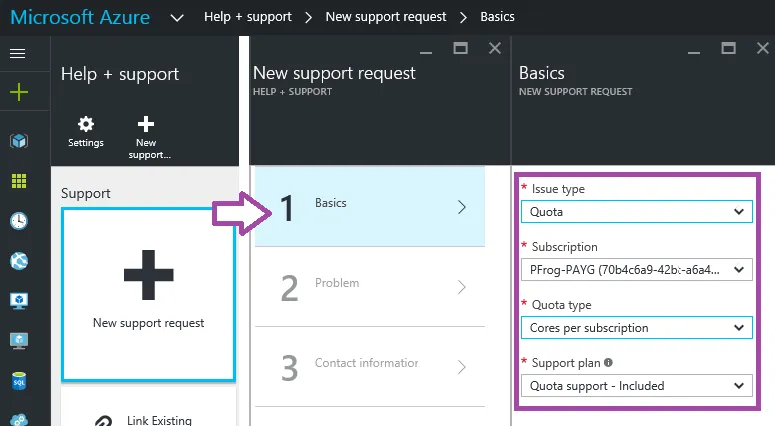Click the green plus New resource icon
Screen dimensions: 775x426
18,92
